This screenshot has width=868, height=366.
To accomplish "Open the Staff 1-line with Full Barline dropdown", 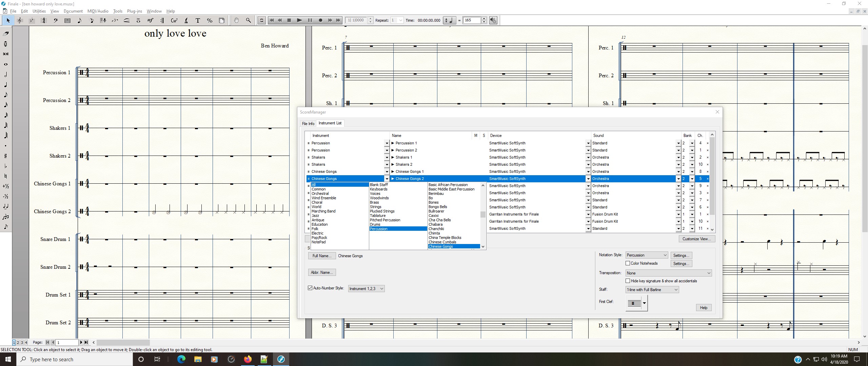I will 652,290.
